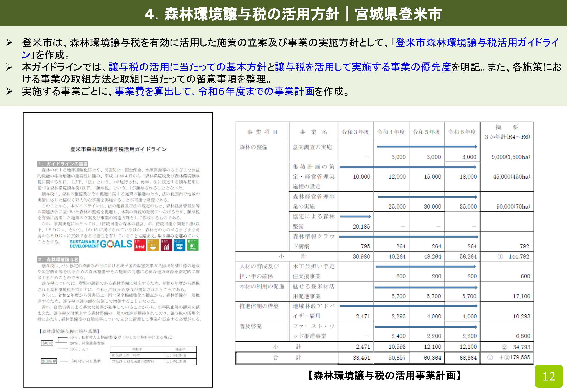Click the first bullet arrow before 登米市は
Viewport: 567px width, 392px height.
[9, 43]
